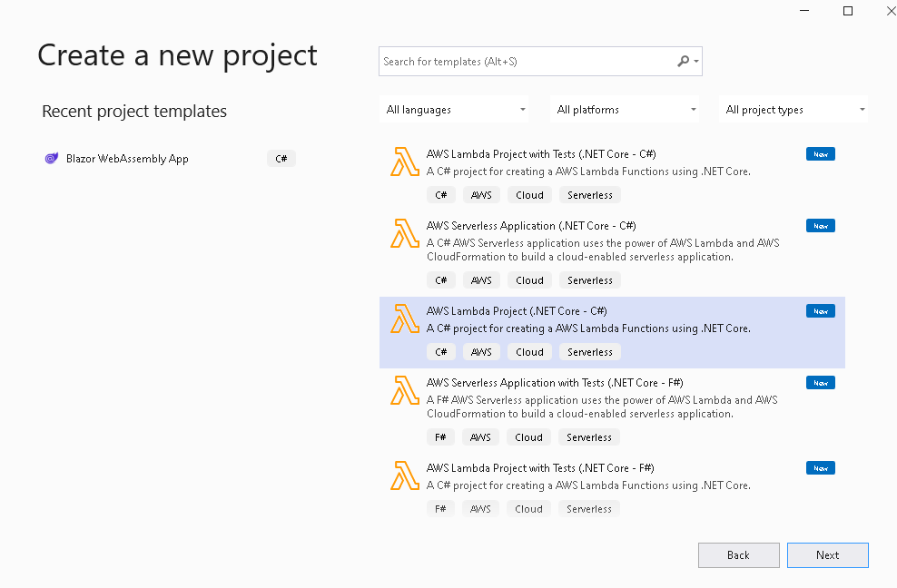This screenshot has width=897, height=588.
Task: Click Serverless tag under AWS Lambda Project with Tests C#
Action: [x=590, y=195]
